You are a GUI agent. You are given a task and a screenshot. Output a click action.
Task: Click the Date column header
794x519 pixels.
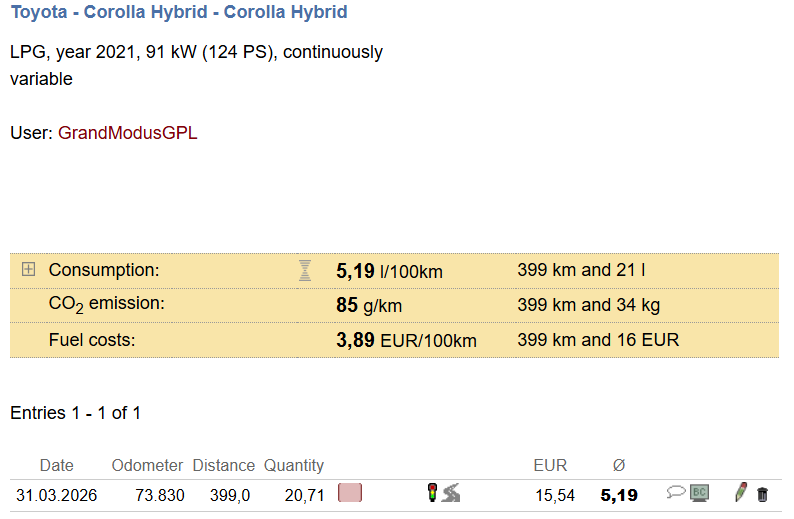[x=57, y=465]
